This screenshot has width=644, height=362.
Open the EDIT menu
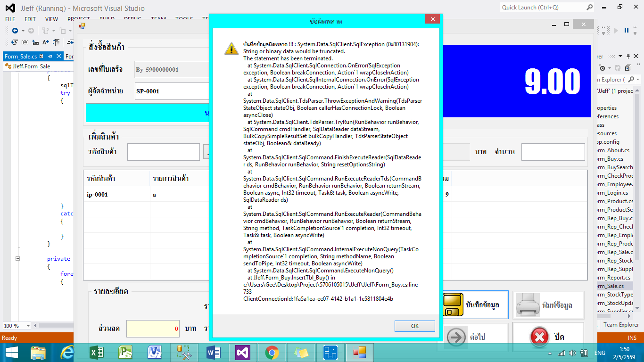point(30,19)
